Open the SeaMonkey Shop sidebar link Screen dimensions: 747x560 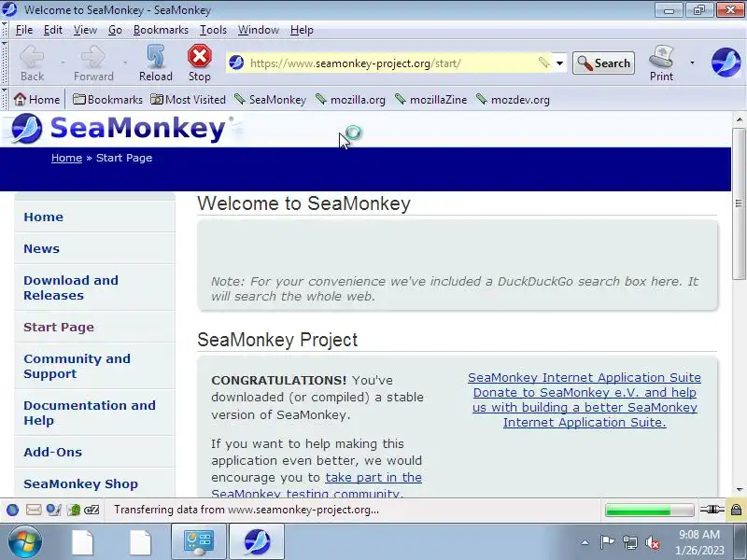[x=80, y=483]
